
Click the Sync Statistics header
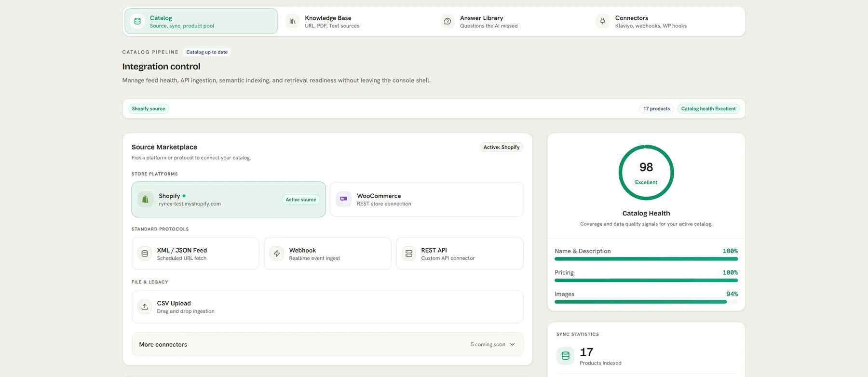point(578,334)
